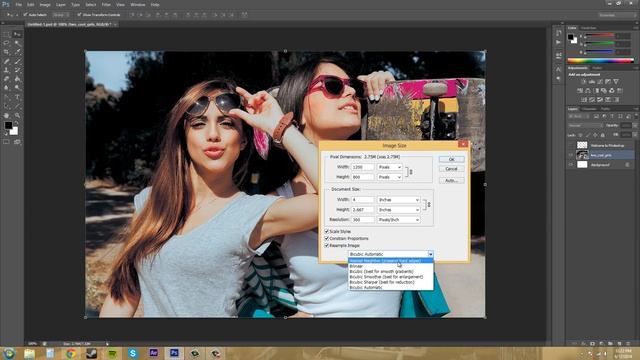Select the Clone Stamp tool
Viewport: 640px width, 360px height.
[6, 70]
